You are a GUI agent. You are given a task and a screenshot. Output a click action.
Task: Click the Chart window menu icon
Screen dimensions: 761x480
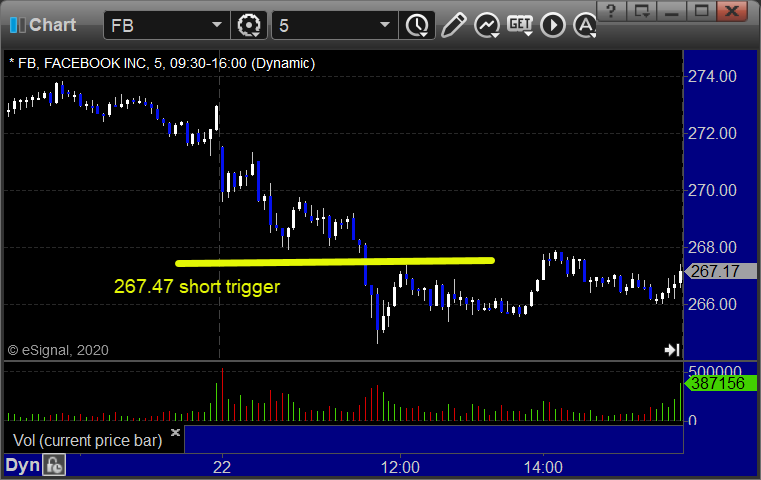17,25
